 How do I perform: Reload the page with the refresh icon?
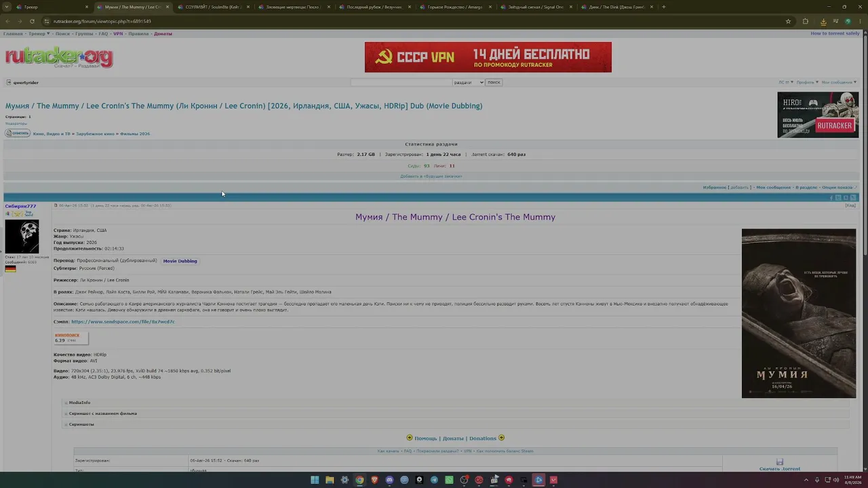tap(32, 21)
